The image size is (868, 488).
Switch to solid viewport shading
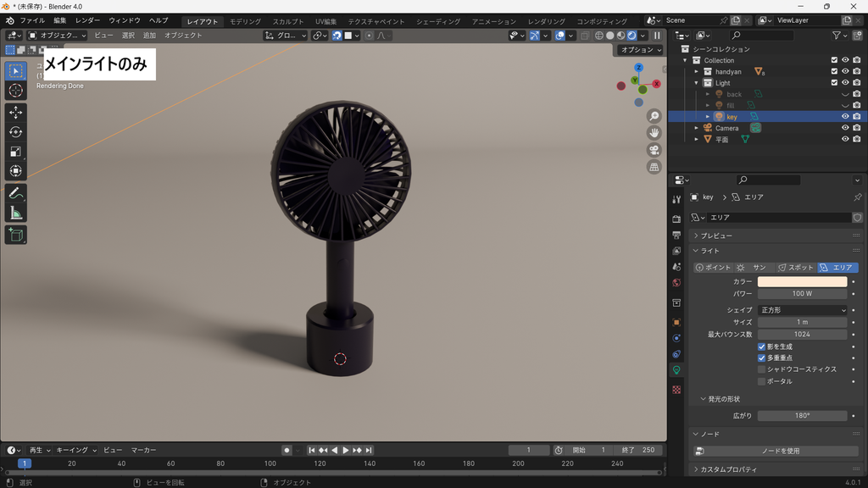pyautogui.click(x=610, y=36)
